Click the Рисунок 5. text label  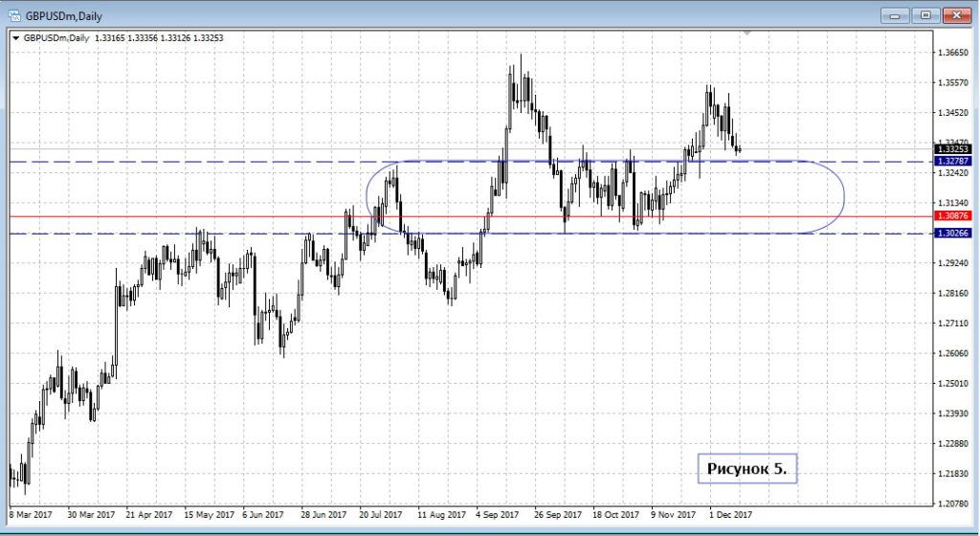[x=746, y=468]
